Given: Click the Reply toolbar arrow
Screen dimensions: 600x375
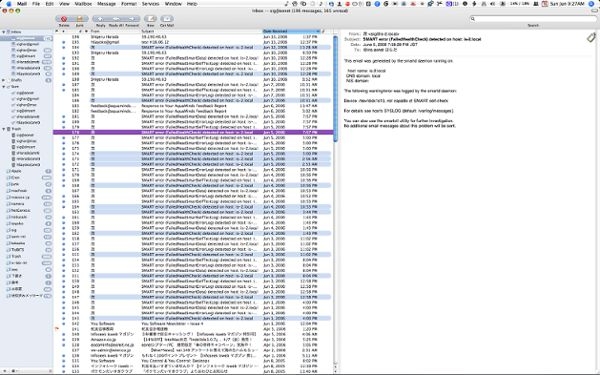Looking at the screenshot, I should point(100,19).
